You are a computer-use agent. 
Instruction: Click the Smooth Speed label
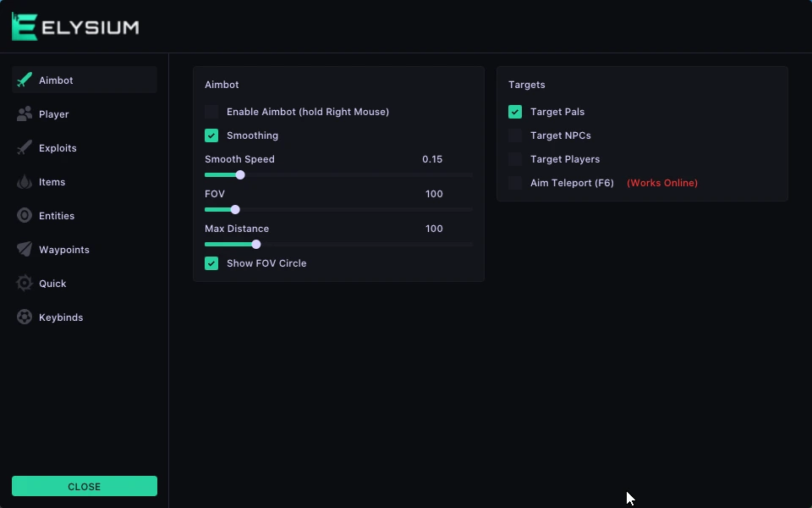coord(239,159)
